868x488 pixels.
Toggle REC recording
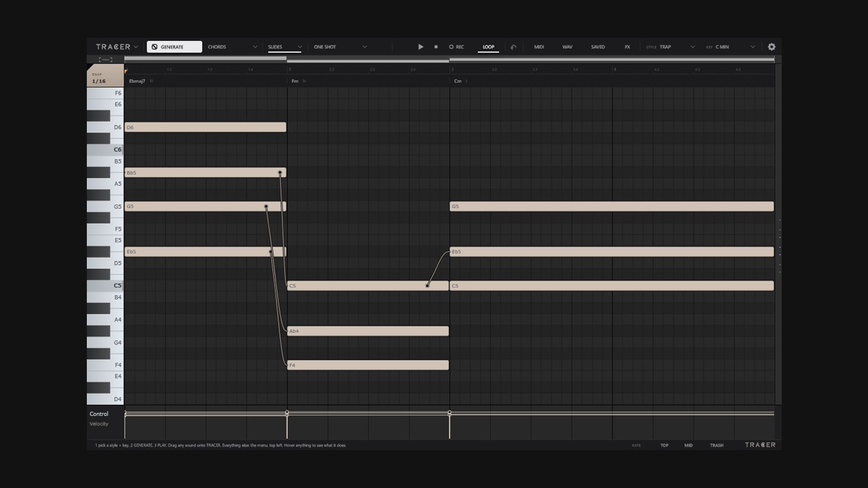pos(456,47)
